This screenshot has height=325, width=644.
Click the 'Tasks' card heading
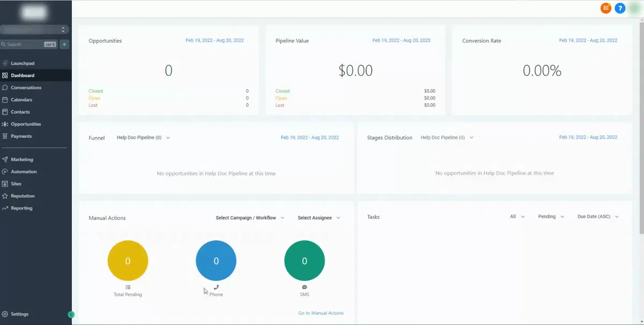pyautogui.click(x=374, y=217)
